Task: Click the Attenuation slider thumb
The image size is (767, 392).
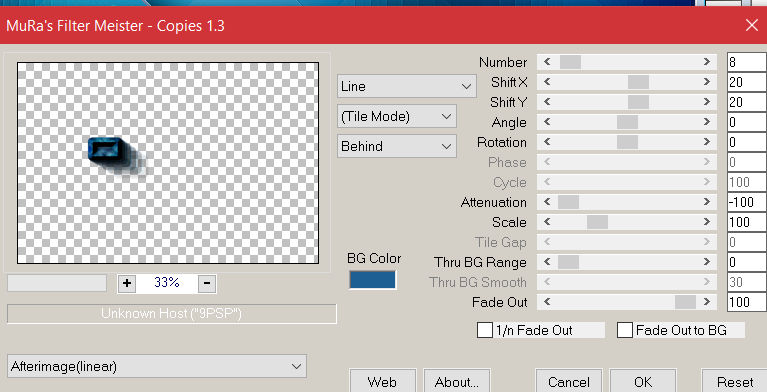Action: pyautogui.click(x=568, y=202)
